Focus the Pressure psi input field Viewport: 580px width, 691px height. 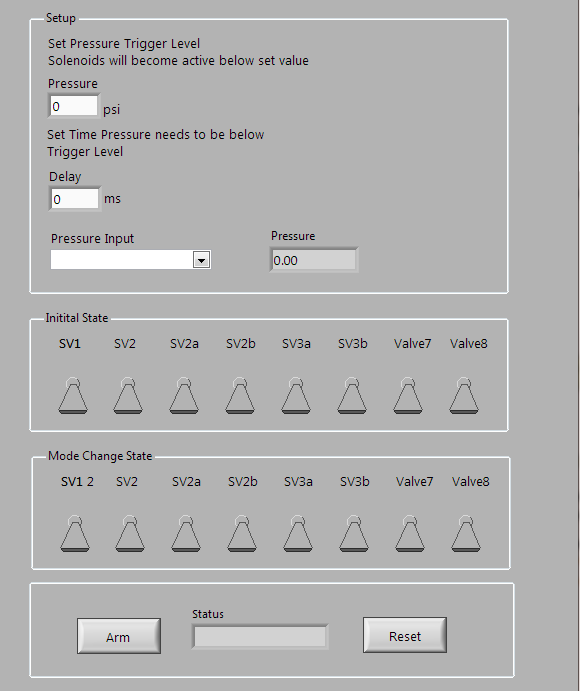pyautogui.click(x=74, y=106)
